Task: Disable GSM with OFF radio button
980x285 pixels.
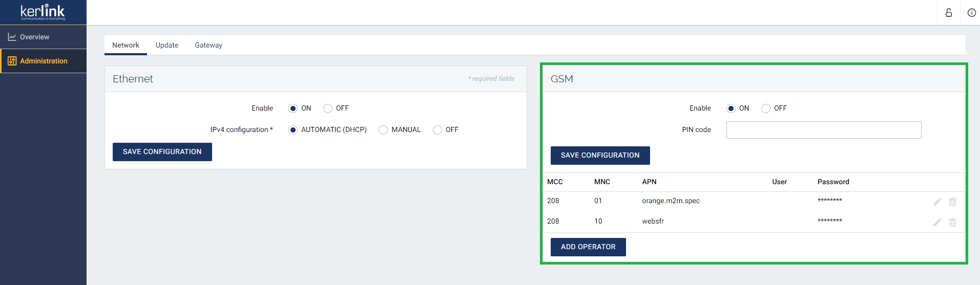Action: [766, 108]
